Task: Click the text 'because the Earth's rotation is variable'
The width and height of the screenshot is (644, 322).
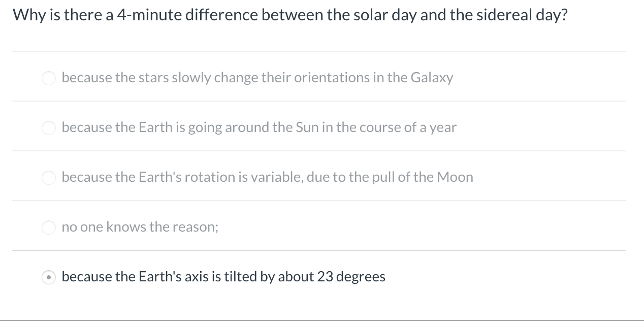Action: (x=267, y=178)
